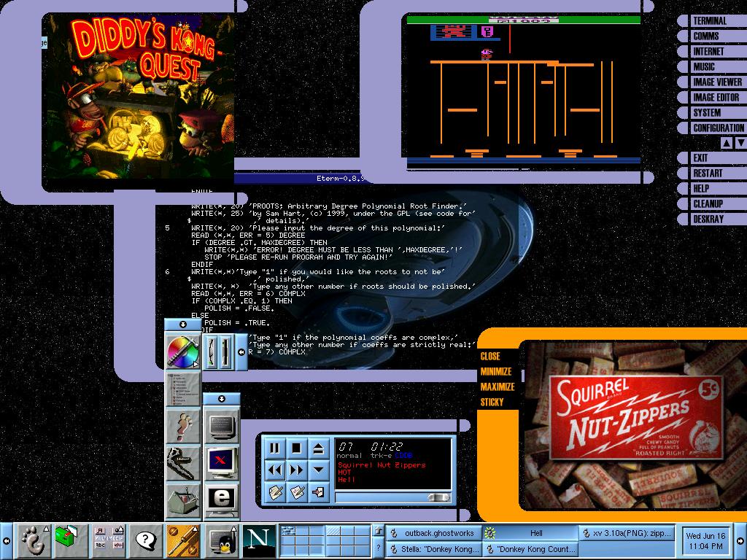Screen dimensions: 747x560
Task: Switch to xv 3.10a(PNG) task
Action: [x=627, y=533]
